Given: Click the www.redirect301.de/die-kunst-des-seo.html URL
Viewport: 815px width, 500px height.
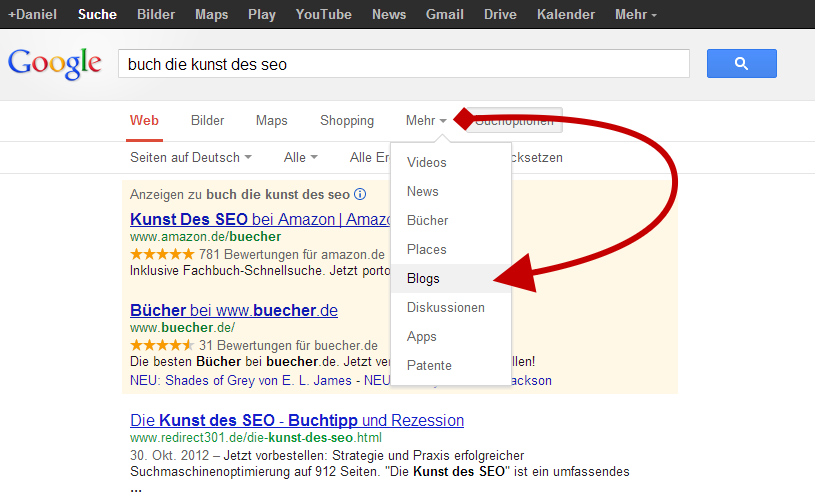Looking at the screenshot, I should [x=256, y=438].
